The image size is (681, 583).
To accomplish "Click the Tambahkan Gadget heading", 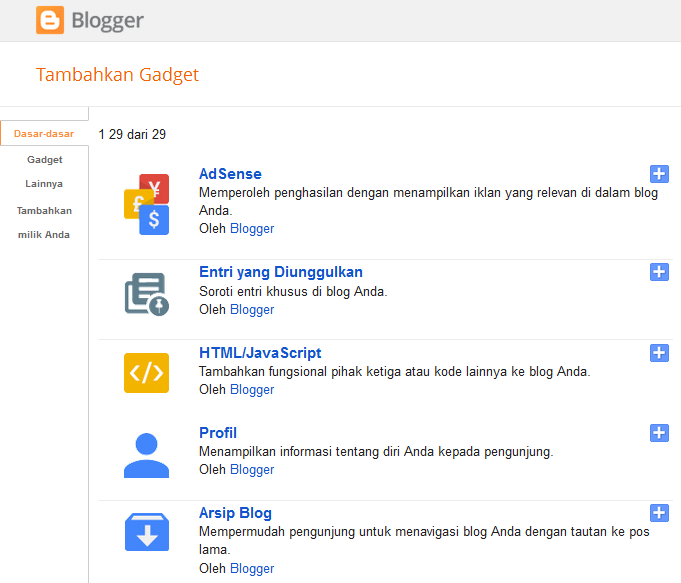I will point(117,75).
